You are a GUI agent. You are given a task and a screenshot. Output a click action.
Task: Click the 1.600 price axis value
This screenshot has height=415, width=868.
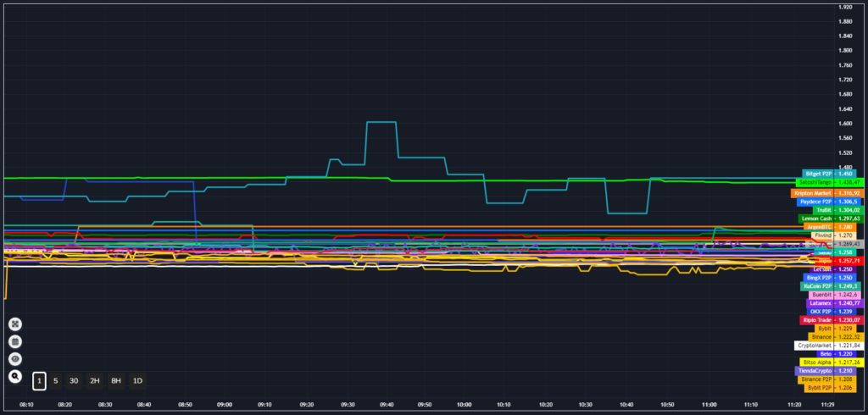coord(844,124)
